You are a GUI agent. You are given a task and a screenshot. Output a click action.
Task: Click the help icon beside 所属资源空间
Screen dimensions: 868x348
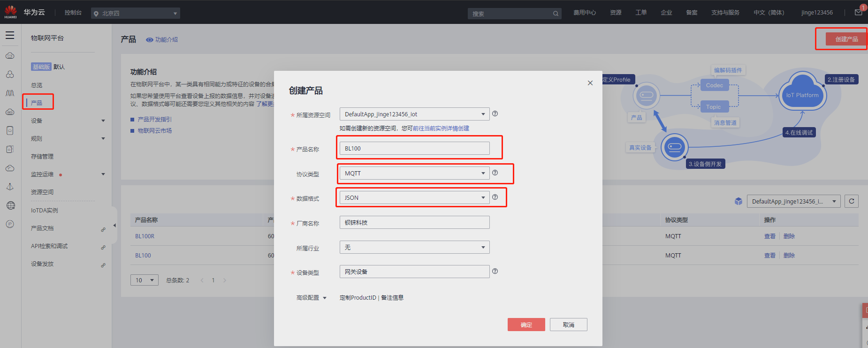click(495, 113)
